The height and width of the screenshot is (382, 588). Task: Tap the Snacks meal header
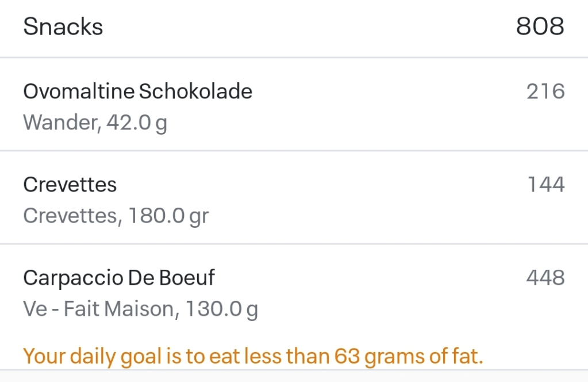(63, 27)
